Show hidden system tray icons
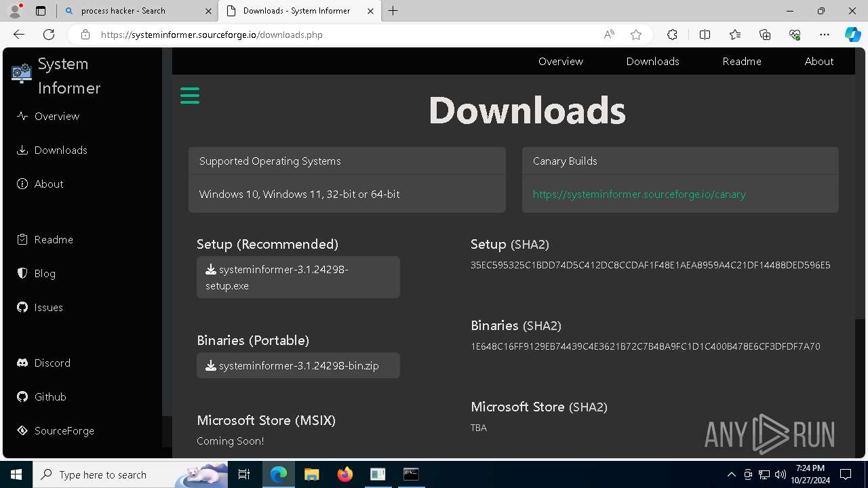The height and width of the screenshot is (488, 868). (731, 474)
